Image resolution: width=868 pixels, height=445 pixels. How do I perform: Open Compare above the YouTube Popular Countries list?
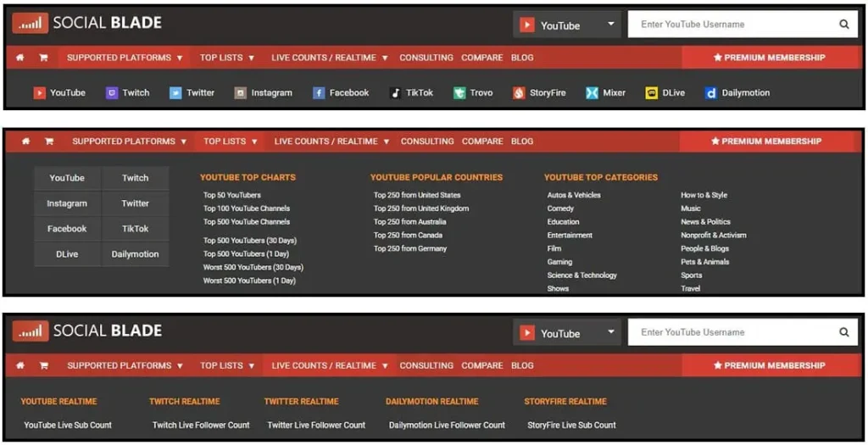pos(482,142)
